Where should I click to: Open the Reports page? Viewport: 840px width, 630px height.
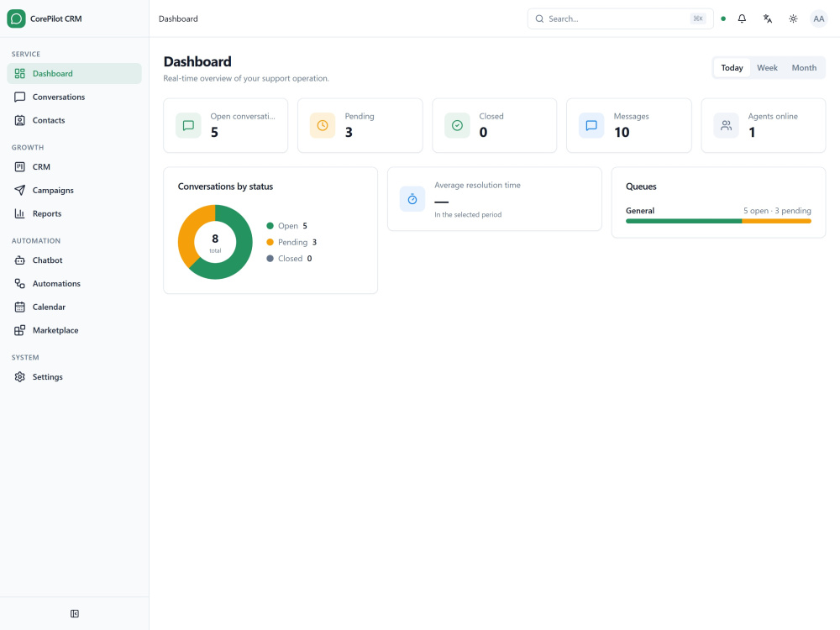(x=75, y=213)
